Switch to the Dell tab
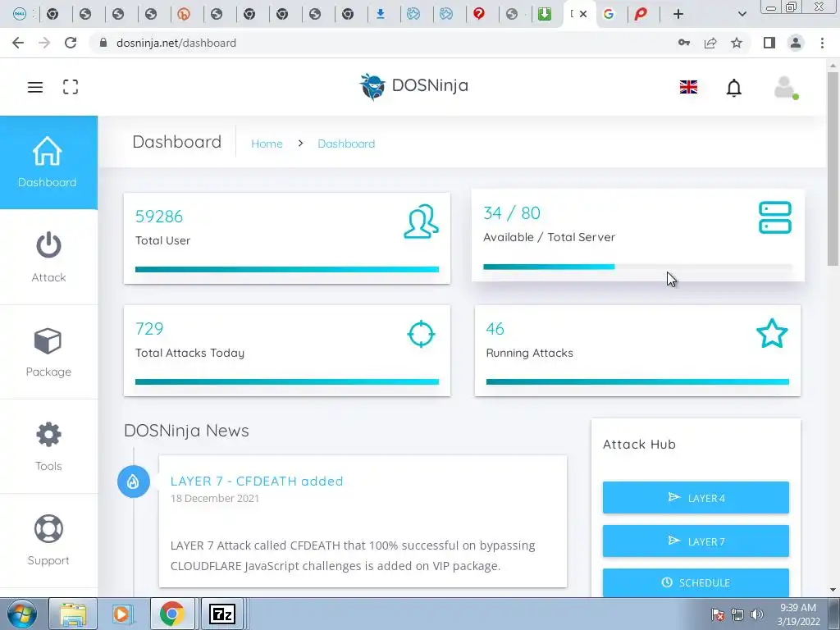 tap(20, 15)
